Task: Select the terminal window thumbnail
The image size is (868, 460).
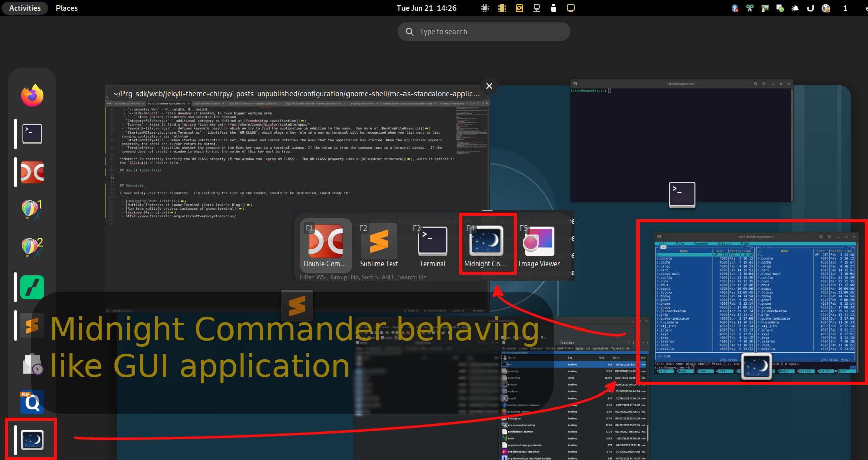Action: pos(682,141)
